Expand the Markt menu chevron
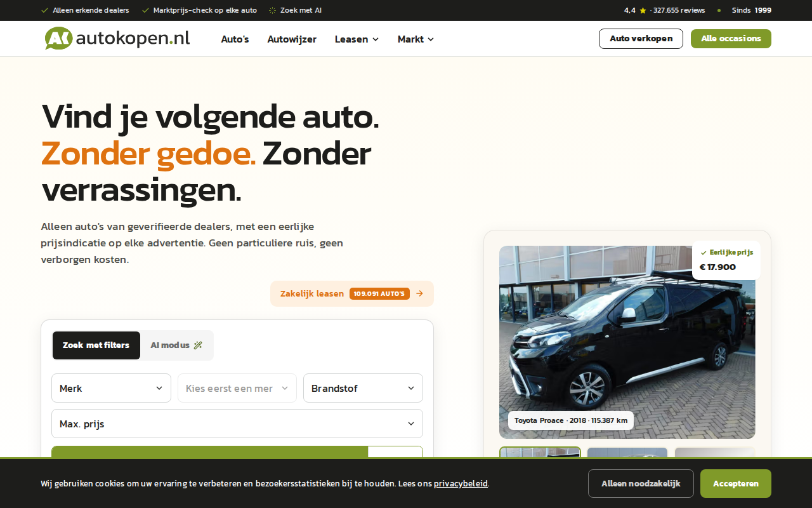The width and height of the screenshot is (812, 508). (x=431, y=39)
